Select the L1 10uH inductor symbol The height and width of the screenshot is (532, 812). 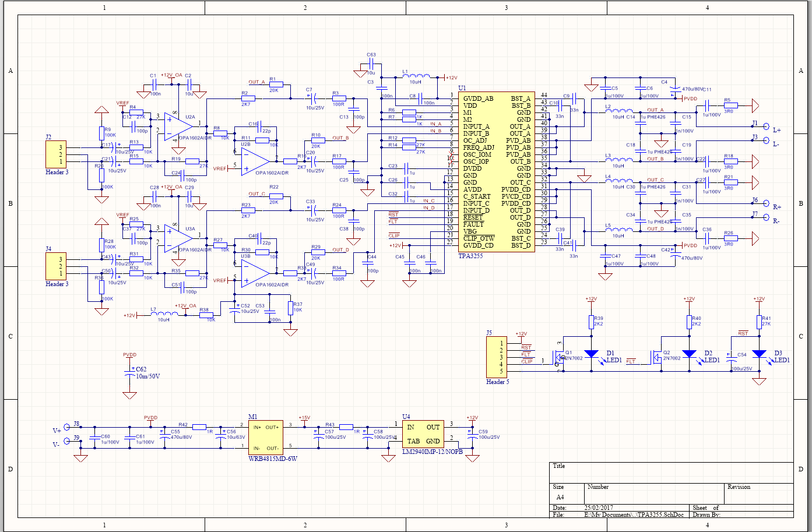pyautogui.click(x=416, y=76)
